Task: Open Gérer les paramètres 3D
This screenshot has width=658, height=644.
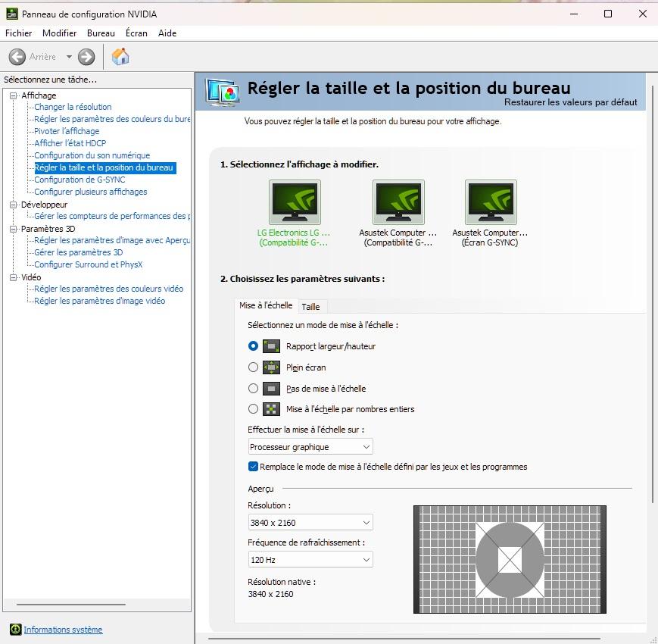Action: [x=79, y=252]
